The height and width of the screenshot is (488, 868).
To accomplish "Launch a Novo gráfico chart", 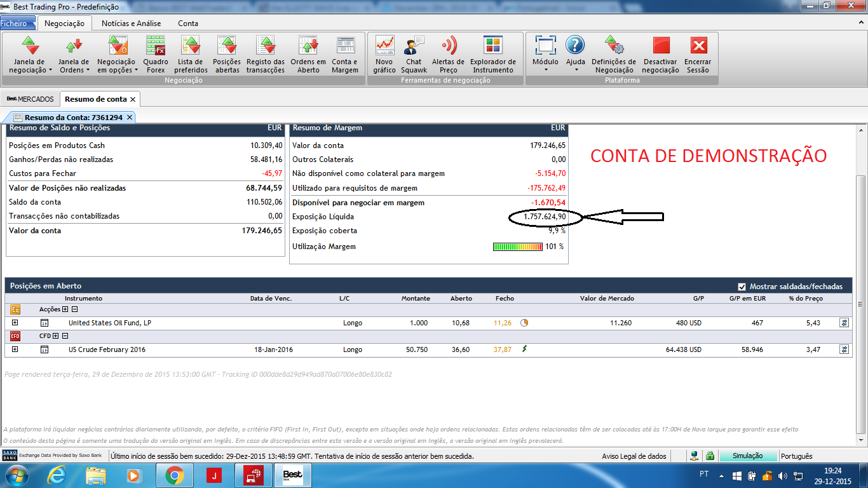I will (384, 54).
